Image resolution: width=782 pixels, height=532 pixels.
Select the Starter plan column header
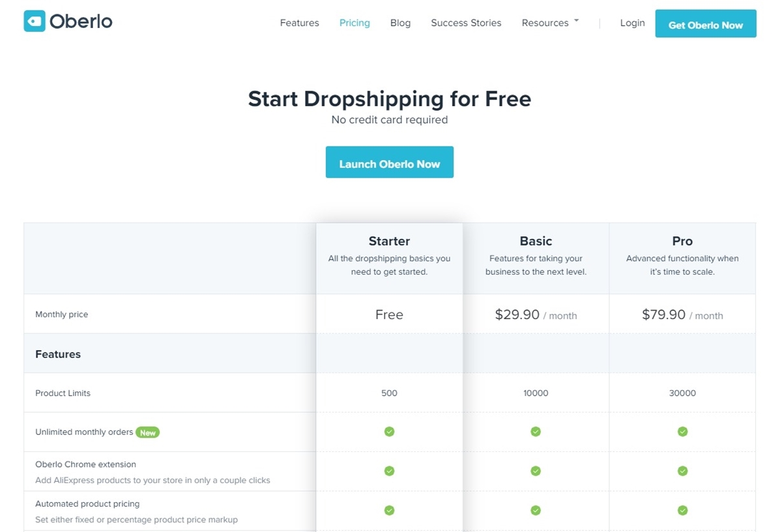389,241
